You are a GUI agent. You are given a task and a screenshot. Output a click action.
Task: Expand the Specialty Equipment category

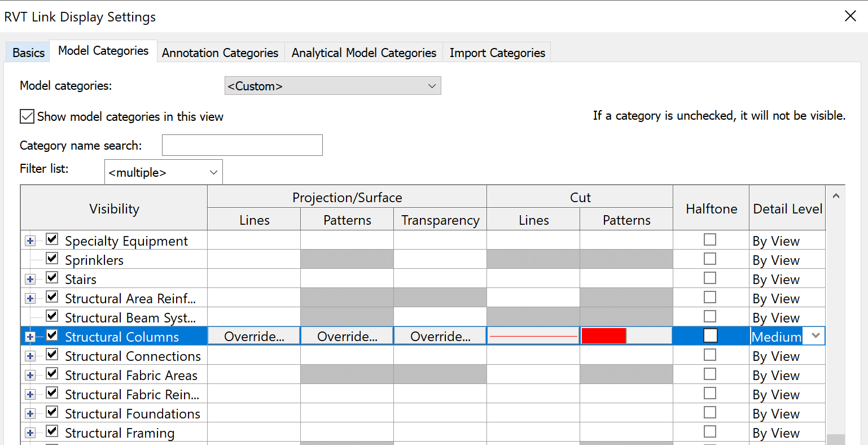30,241
